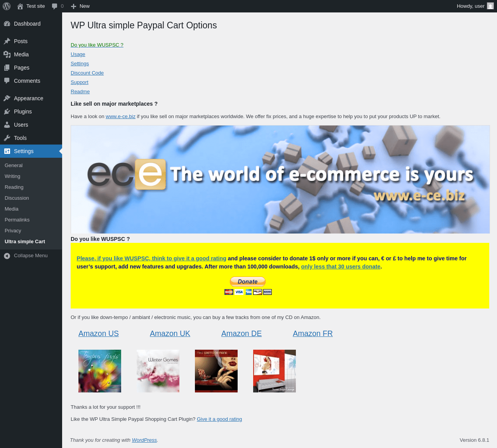Click the Castro de Mana album cover
This screenshot has width=497, height=448.
tap(216, 371)
